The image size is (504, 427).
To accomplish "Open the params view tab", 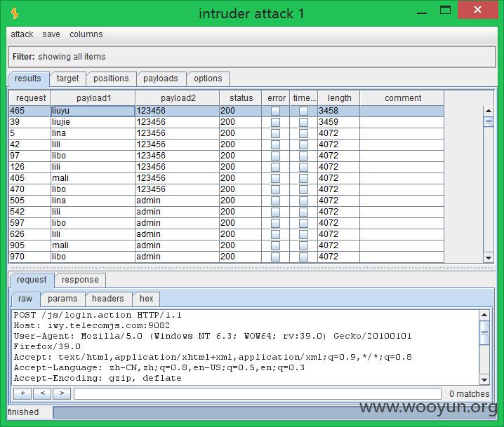I will 62,299.
